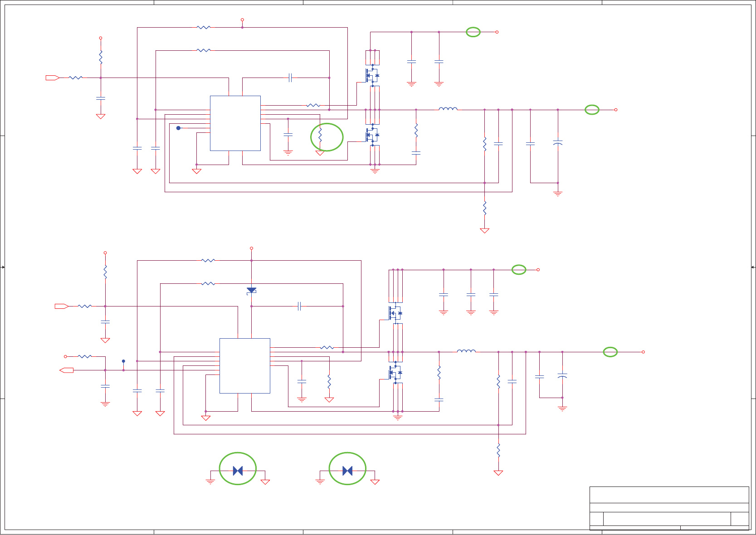This screenshot has height=535, width=756.
Task: Select the gate resistor exiting the lower IC
Action: click(x=327, y=348)
